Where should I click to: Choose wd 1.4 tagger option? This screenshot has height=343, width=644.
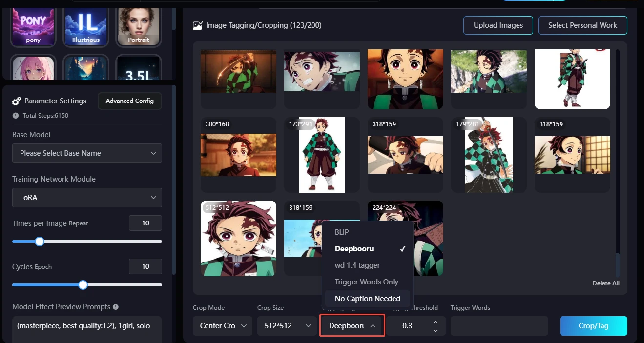[357, 265]
